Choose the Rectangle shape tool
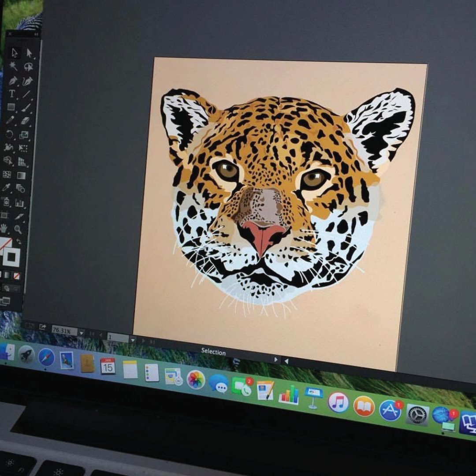 tap(11, 107)
